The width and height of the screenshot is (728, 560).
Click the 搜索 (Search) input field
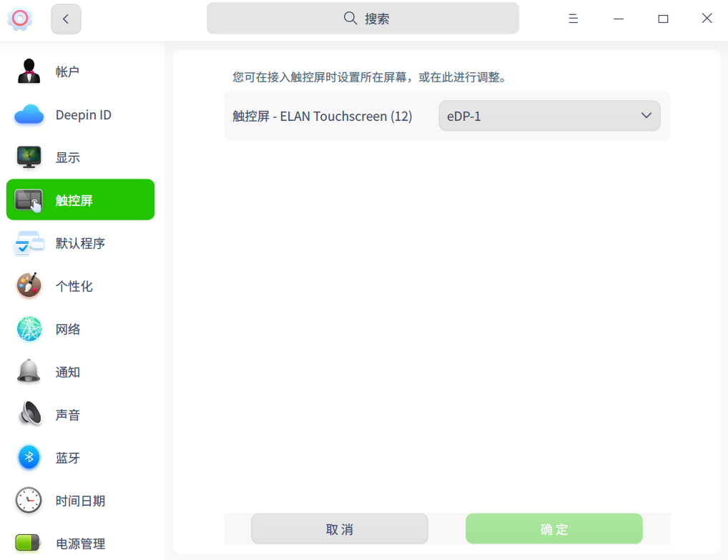click(x=363, y=18)
